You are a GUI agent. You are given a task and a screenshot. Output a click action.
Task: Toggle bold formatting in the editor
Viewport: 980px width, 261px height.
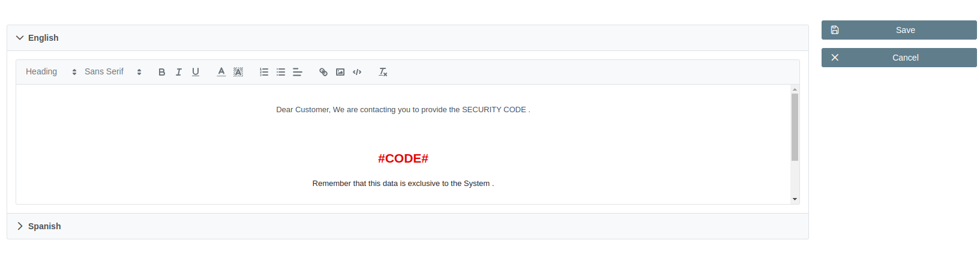(161, 72)
